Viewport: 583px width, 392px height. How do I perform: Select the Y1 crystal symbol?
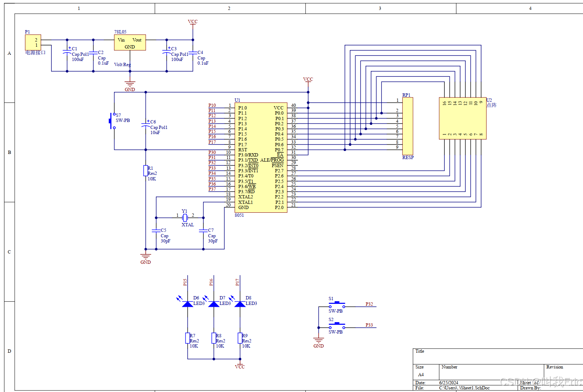[x=185, y=217]
